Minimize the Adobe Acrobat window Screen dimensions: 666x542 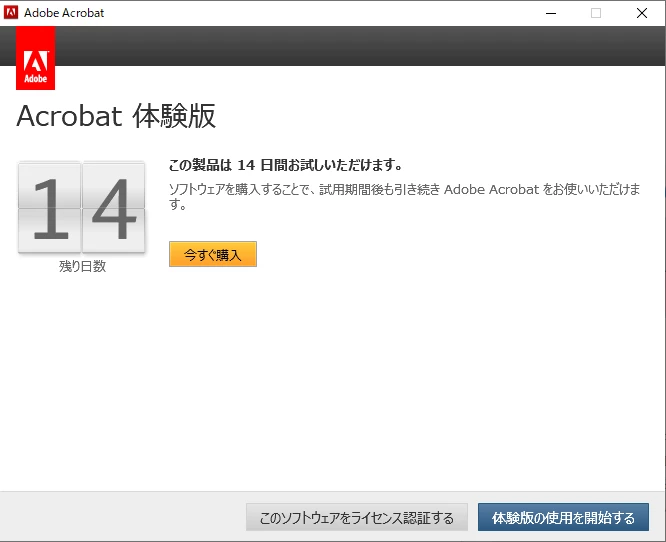551,13
